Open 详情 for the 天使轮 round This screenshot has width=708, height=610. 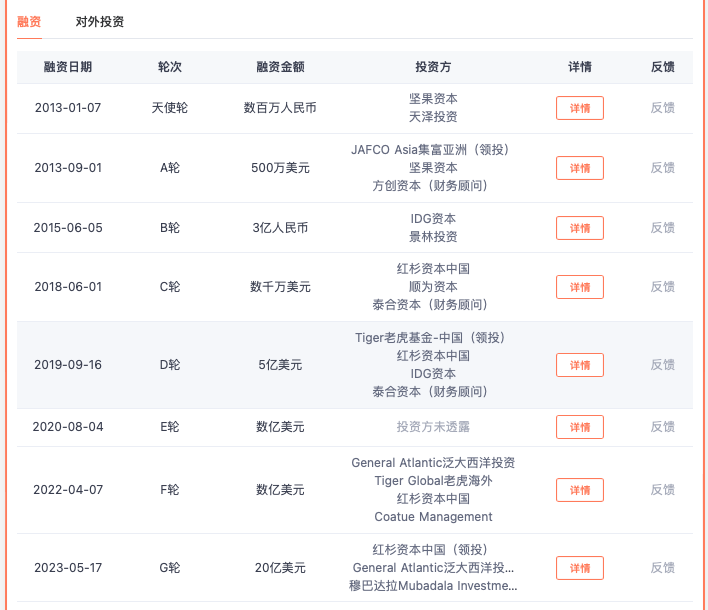[579, 108]
